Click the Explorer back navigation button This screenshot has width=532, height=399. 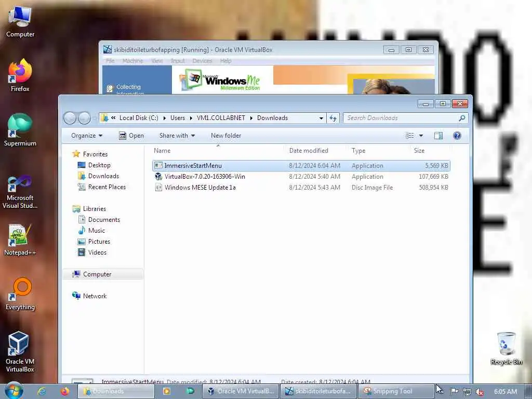pos(70,118)
